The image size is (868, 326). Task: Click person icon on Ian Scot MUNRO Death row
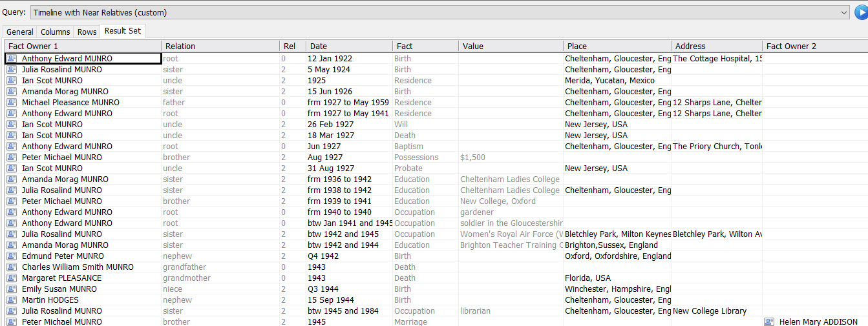[x=12, y=135]
